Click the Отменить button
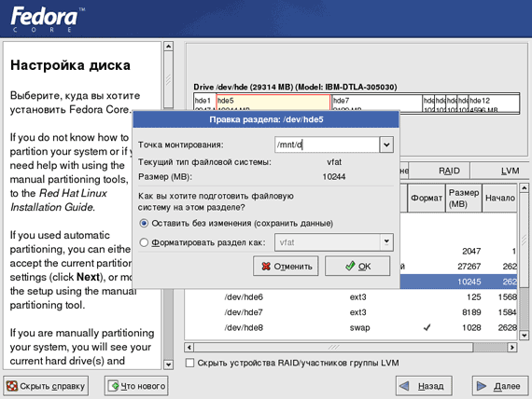Viewport: 532px width, 399px height. click(x=286, y=266)
